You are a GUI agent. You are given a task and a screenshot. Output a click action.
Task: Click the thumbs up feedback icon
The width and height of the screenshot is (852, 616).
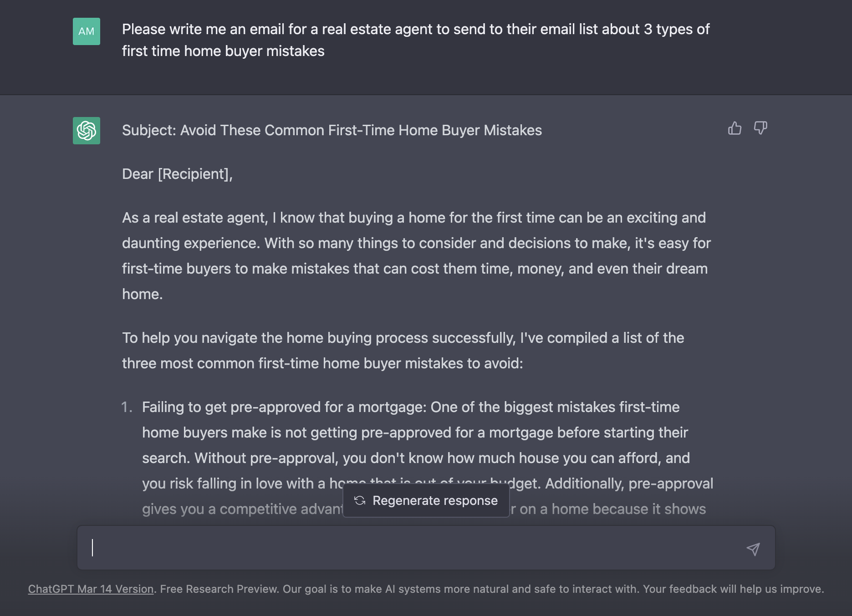[735, 128]
